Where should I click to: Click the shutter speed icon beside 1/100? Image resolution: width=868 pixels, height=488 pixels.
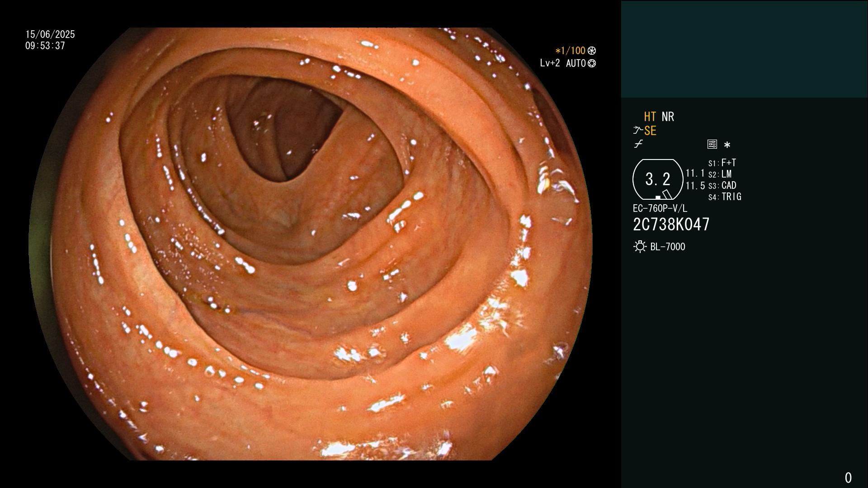click(592, 51)
